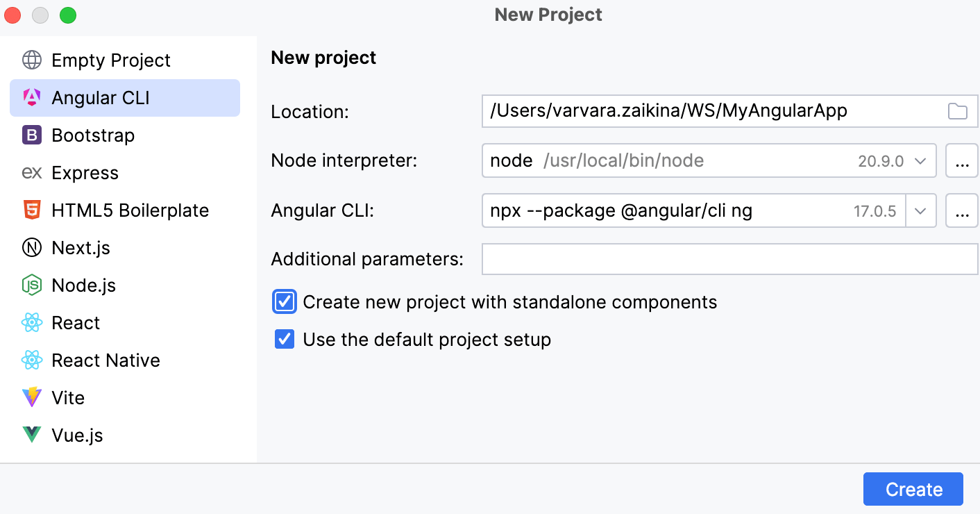
Task: Select the Vue.js icon
Action: point(31,435)
